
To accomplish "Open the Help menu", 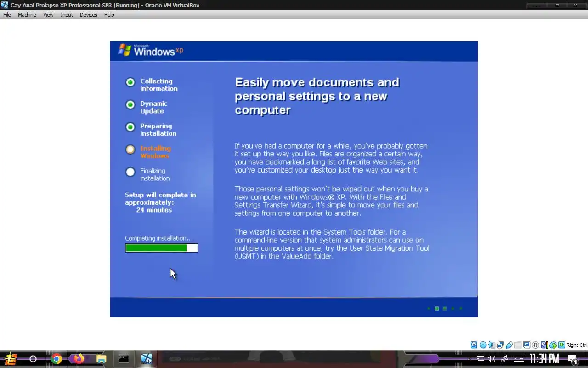I will pos(109,15).
